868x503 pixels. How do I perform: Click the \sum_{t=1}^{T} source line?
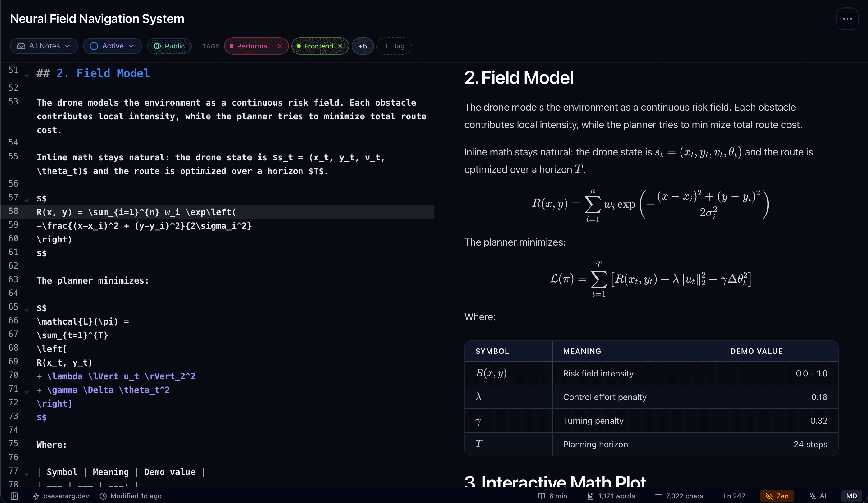click(x=72, y=335)
